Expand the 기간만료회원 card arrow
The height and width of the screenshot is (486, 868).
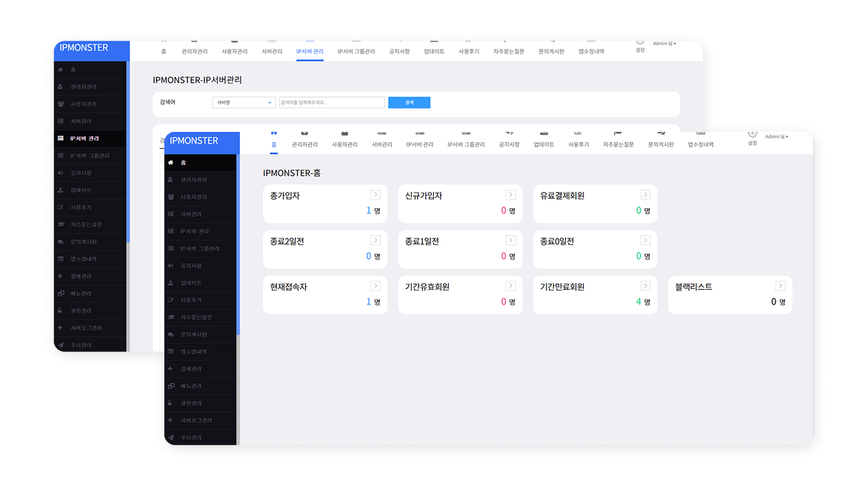pyautogui.click(x=646, y=286)
